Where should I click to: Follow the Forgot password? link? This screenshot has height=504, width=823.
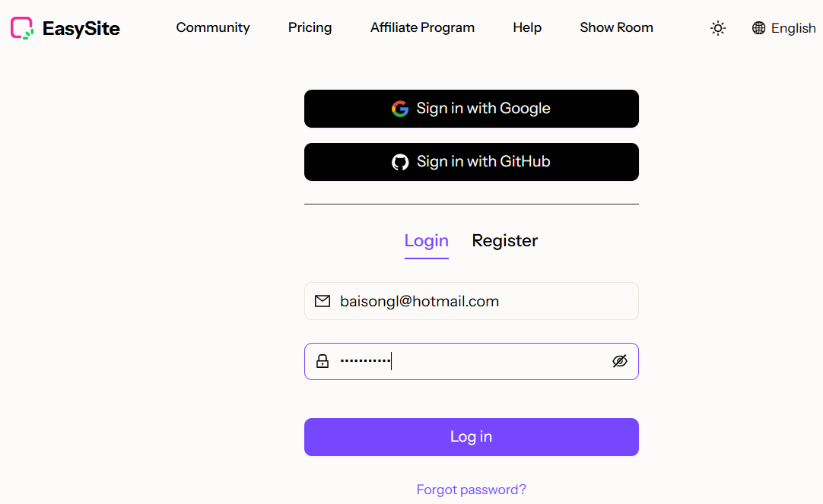pyautogui.click(x=472, y=490)
